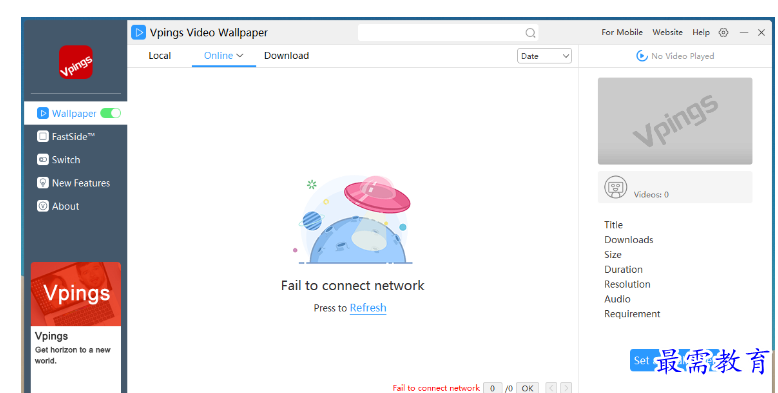Screen dimensions: 778x393
Task: Click the OK page jump button
Action: (x=527, y=388)
